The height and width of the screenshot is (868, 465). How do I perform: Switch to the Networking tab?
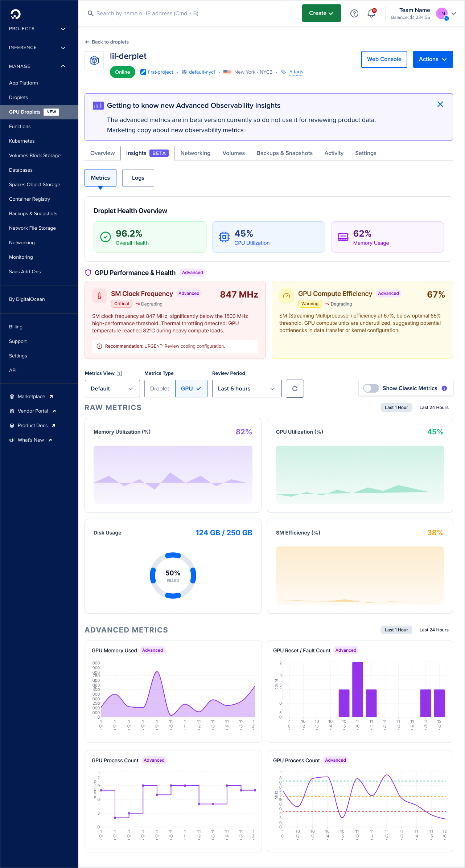tap(195, 153)
